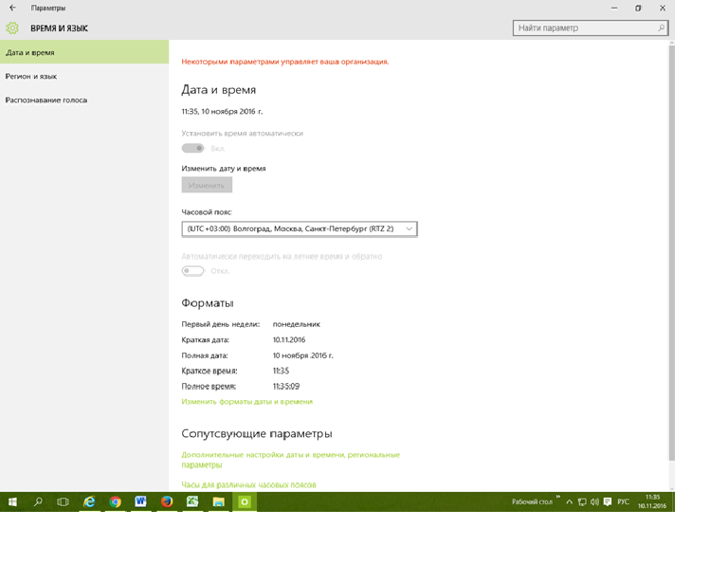
Task: Select the Регион и язык section
Action: click(31, 76)
